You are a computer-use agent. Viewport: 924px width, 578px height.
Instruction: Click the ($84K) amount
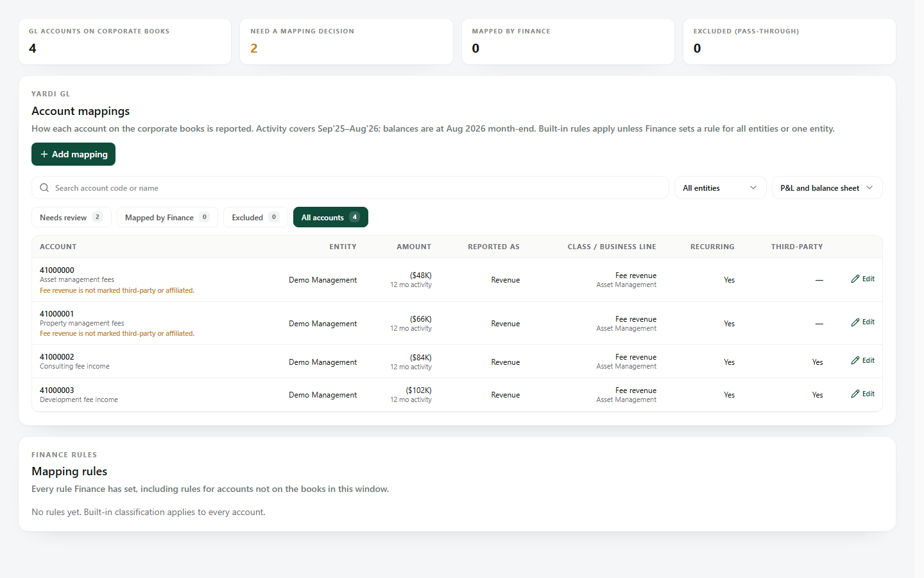coord(421,358)
